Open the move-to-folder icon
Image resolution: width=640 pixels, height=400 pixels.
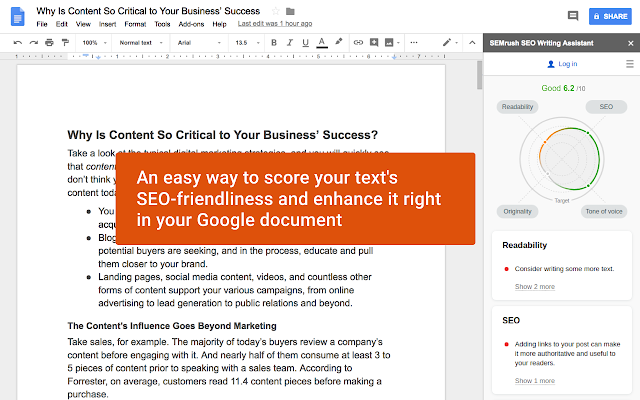click(x=290, y=11)
